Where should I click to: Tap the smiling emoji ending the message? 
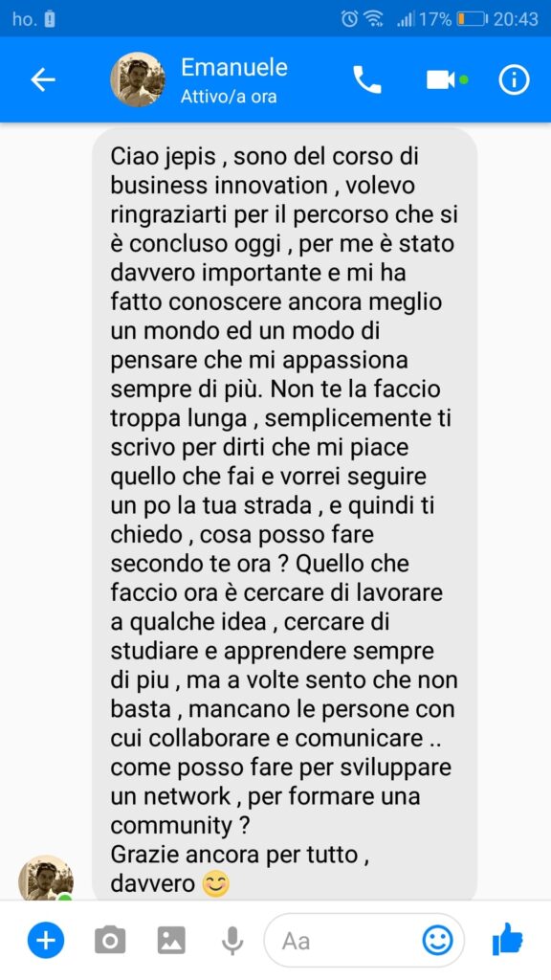pyautogui.click(x=216, y=883)
